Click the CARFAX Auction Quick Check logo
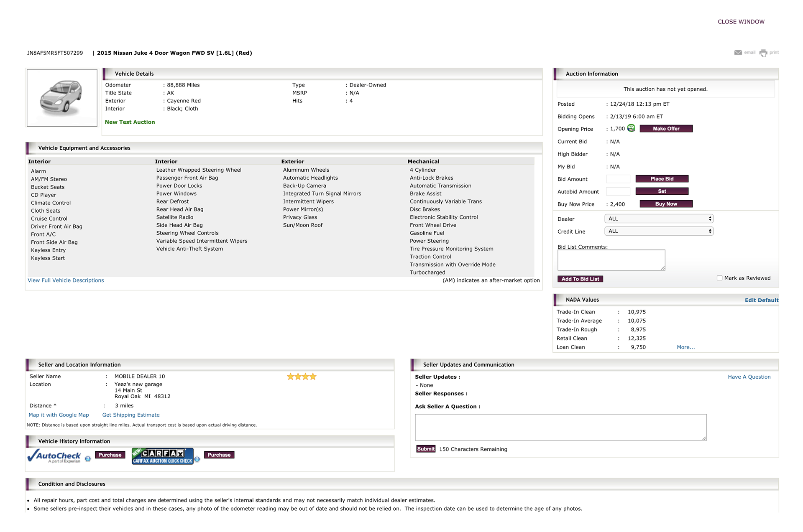This screenshot has width=803, height=532. 163,456
